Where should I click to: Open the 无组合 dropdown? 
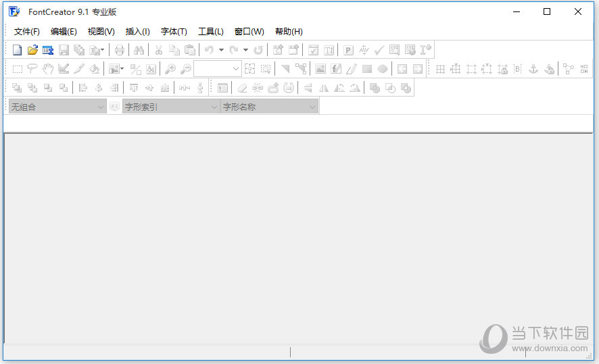click(57, 107)
